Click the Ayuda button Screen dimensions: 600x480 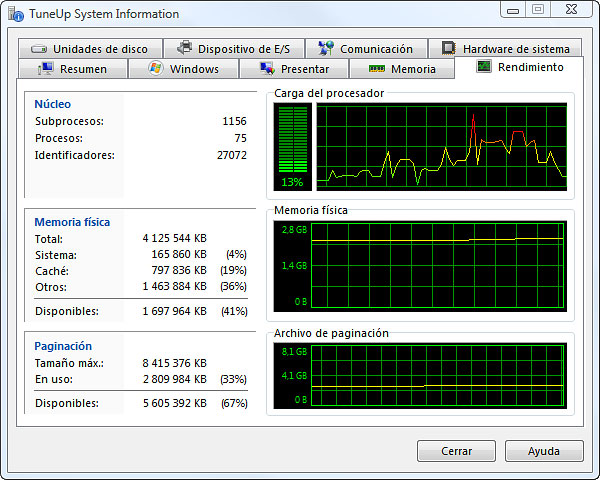(x=544, y=451)
